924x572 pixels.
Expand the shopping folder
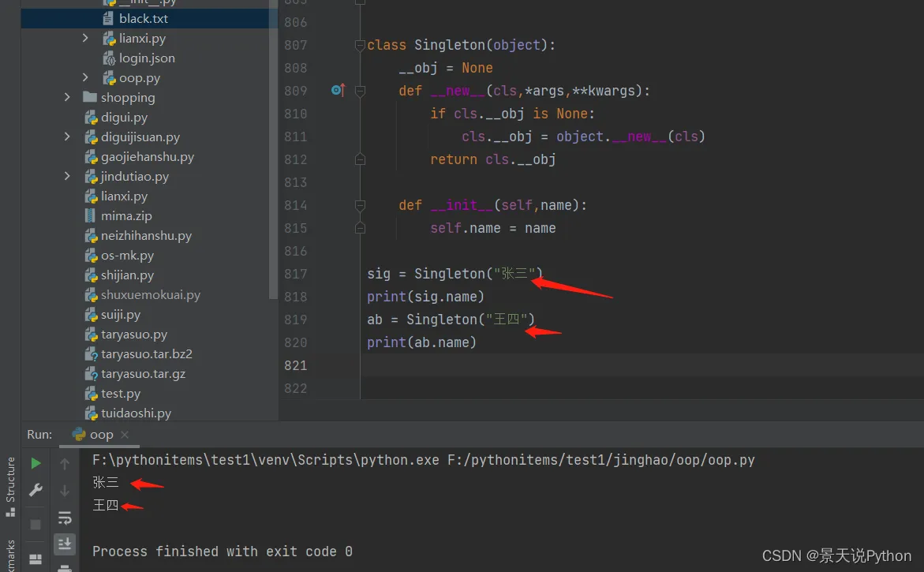point(68,98)
